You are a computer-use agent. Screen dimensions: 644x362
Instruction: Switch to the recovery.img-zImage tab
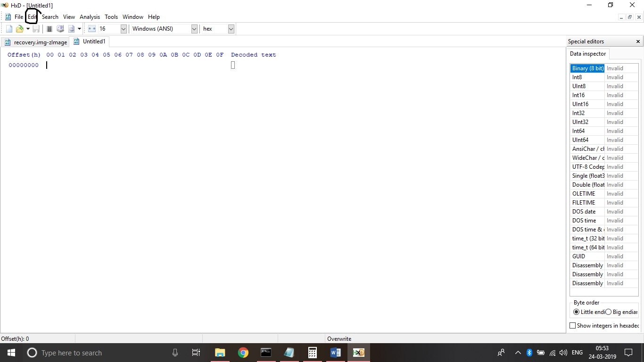[x=36, y=42]
